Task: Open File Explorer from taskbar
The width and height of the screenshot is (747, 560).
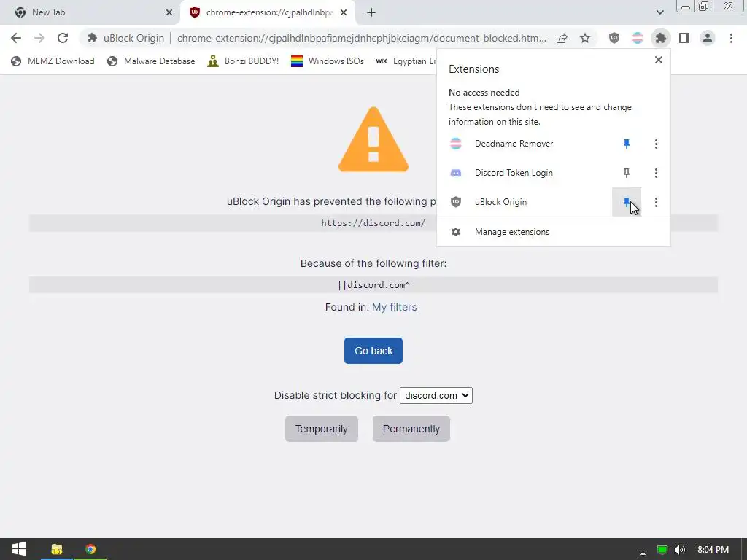Action: coord(57,549)
